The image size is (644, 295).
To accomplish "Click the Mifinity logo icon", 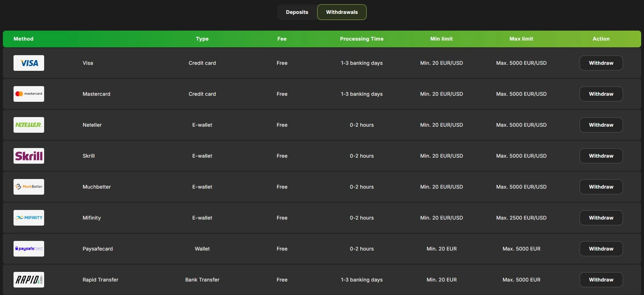I will [x=29, y=218].
